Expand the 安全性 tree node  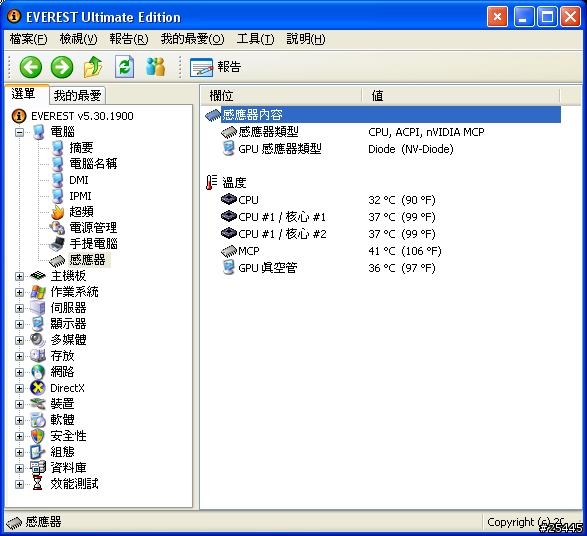coord(19,436)
